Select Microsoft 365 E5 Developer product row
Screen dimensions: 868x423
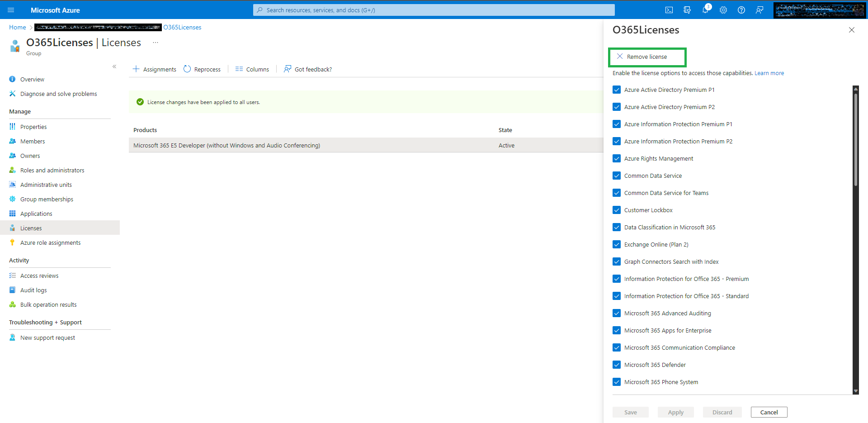click(x=366, y=145)
